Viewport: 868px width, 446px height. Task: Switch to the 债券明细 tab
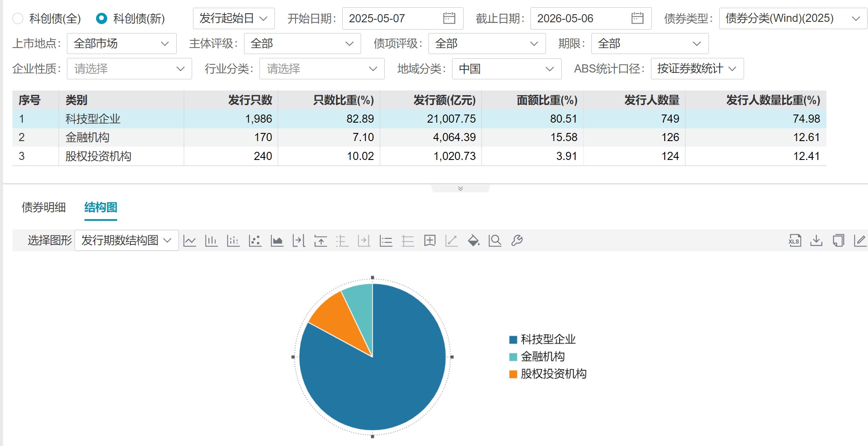point(44,208)
